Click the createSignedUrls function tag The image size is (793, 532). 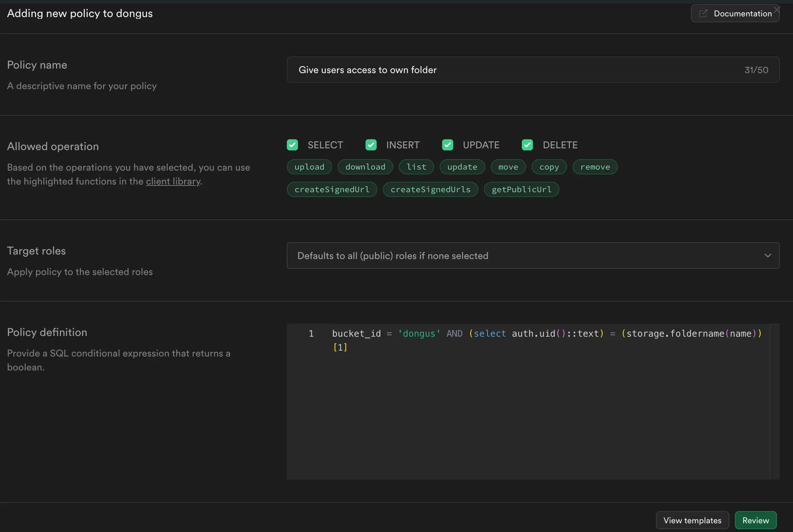pos(430,189)
